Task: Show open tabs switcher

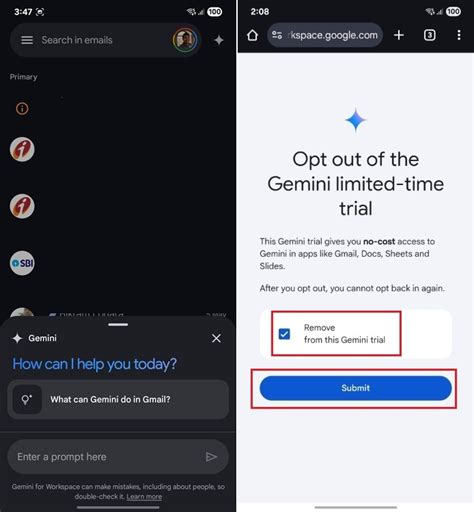Action: click(429, 35)
